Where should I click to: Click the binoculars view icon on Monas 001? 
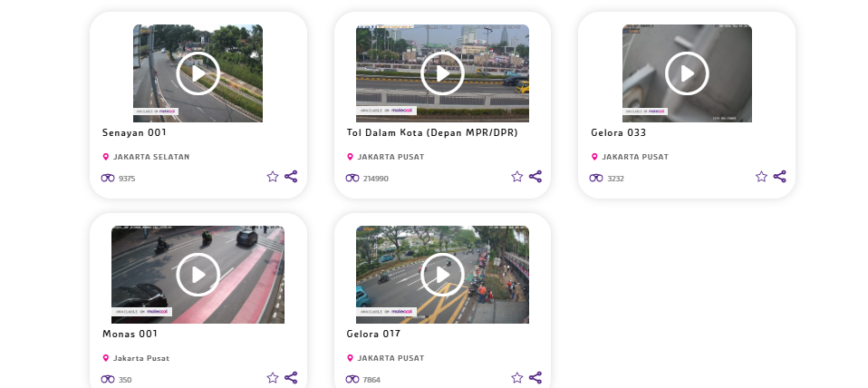pyautogui.click(x=108, y=380)
